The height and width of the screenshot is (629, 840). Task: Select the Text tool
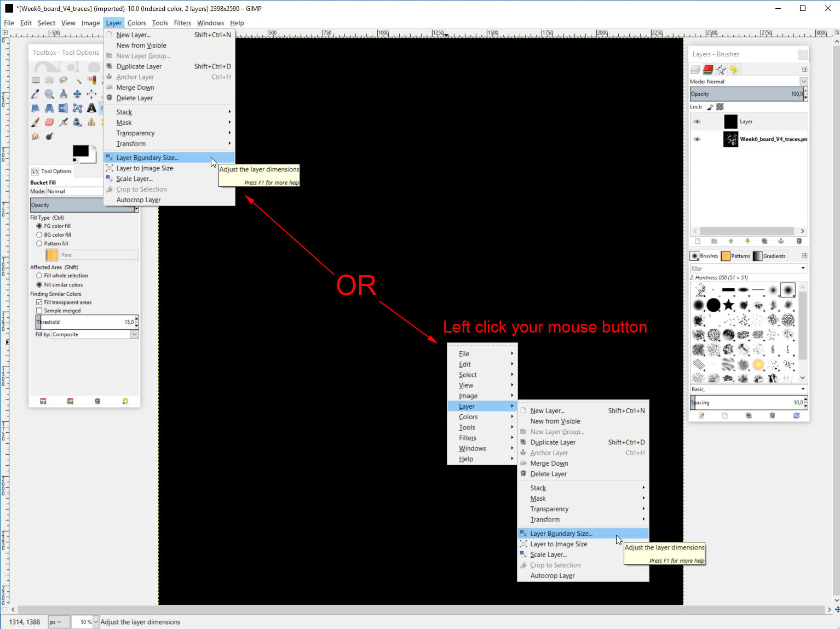pyautogui.click(x=91, y=108)
